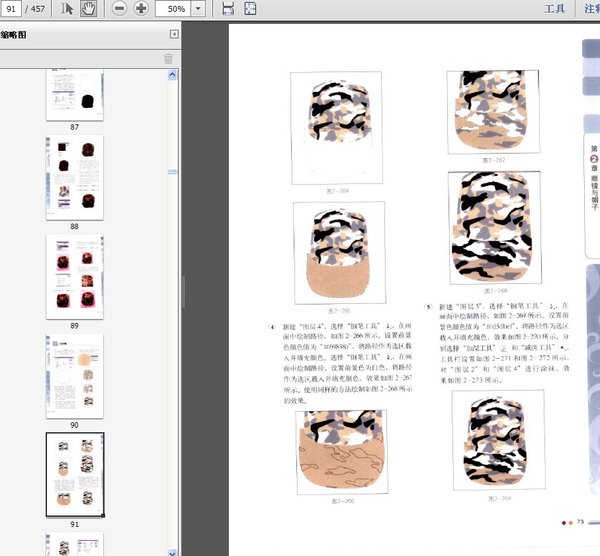Image resolution: width=600 pixels, height=556 pixels.
Task: Click the page number input field
Action: click(13, 9)
